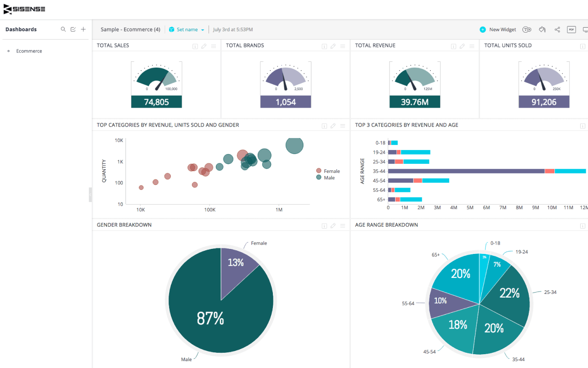Viewport: 588px width, 368px height.
Task: Click the Sisense logo
Action: [x=24, y=9]
